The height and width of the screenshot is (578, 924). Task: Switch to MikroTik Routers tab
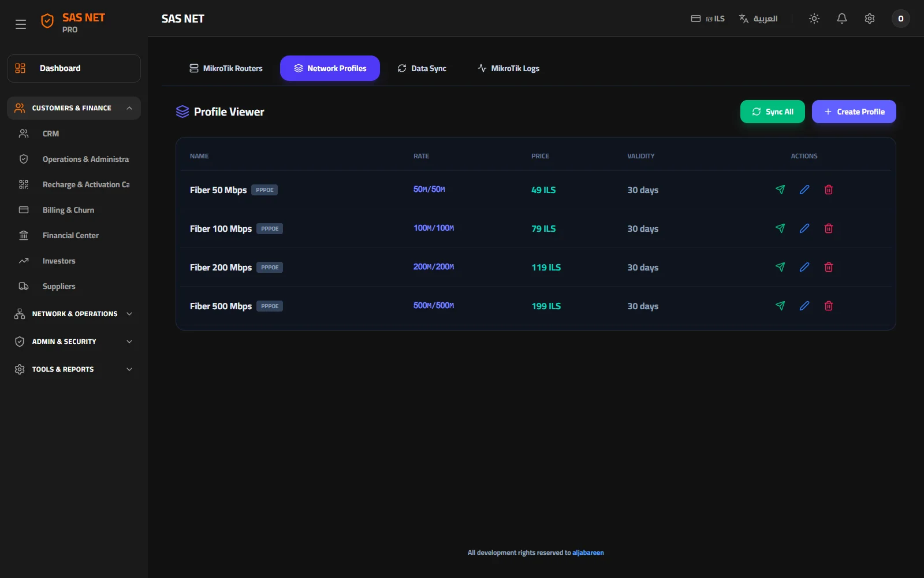coord(226,68)
